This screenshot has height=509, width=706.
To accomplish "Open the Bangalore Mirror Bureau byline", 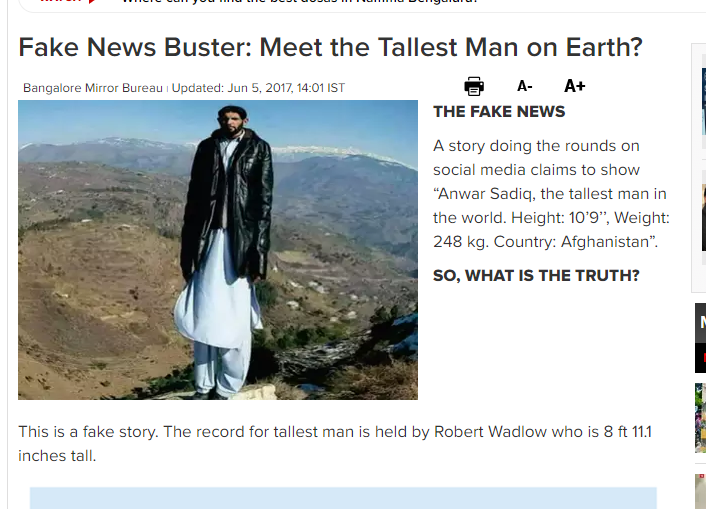I will [93, 87].
